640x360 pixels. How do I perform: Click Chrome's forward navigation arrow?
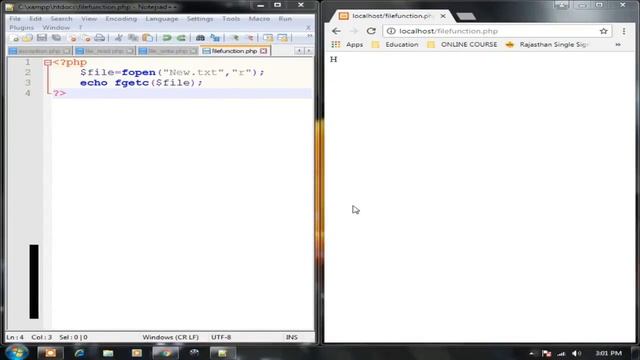[353, 31]
